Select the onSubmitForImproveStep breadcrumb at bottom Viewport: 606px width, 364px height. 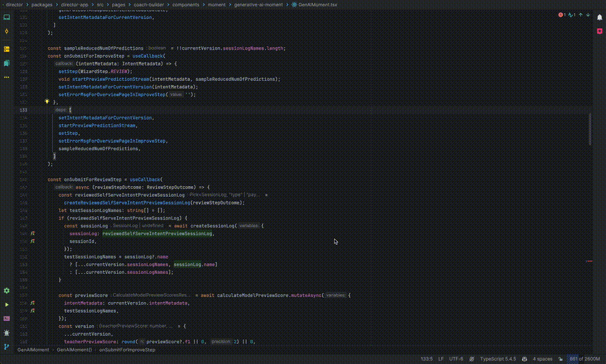[x=127, y=349]
